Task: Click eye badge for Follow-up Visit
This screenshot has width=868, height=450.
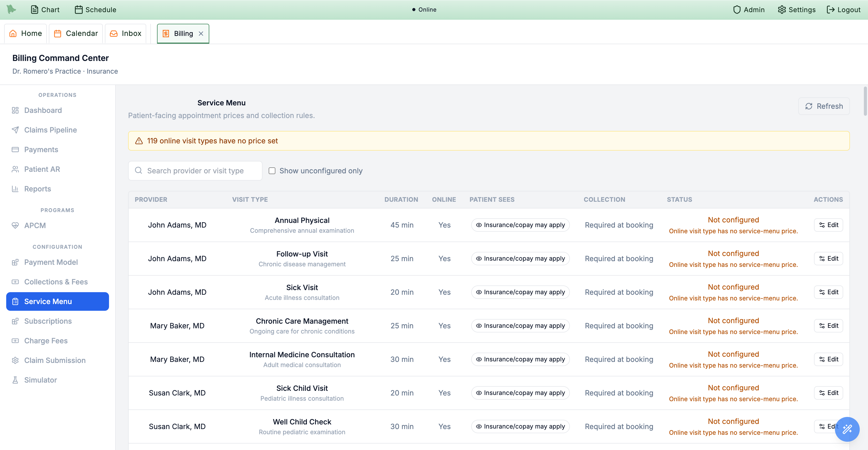Action: coord(520,258)
